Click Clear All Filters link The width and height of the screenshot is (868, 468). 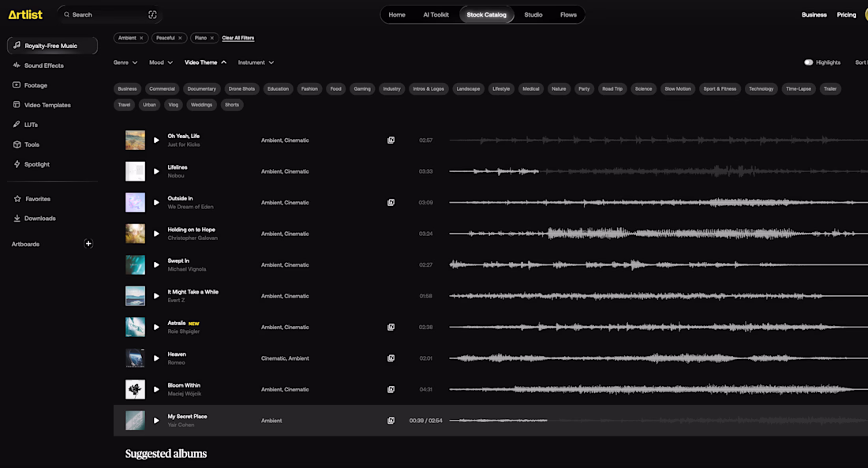click(x=238, y=38)
